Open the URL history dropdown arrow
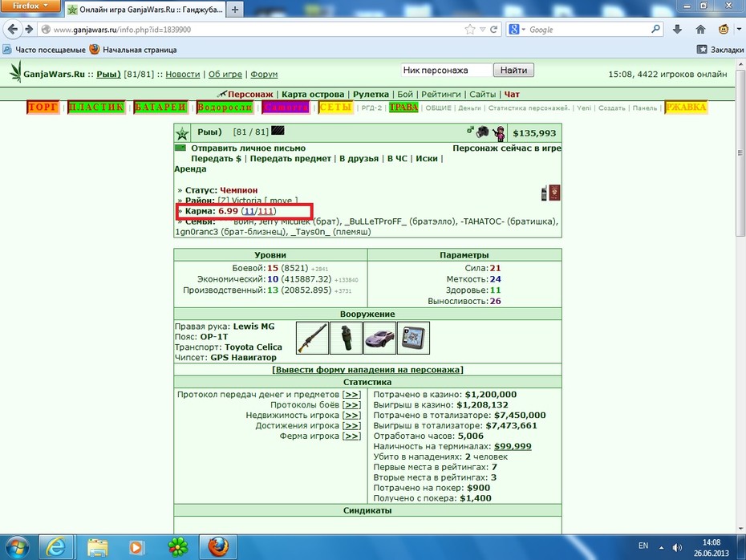The image size is (746, 560). 482,30
